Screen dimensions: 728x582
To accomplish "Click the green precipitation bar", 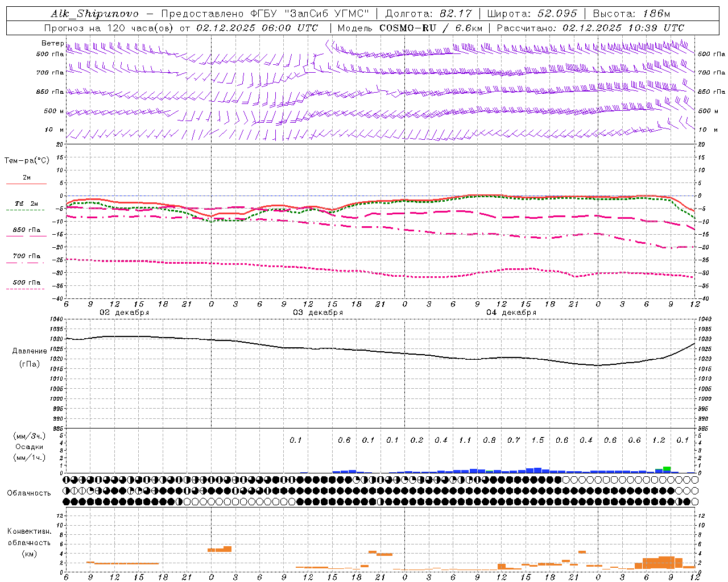I will 667,468.
